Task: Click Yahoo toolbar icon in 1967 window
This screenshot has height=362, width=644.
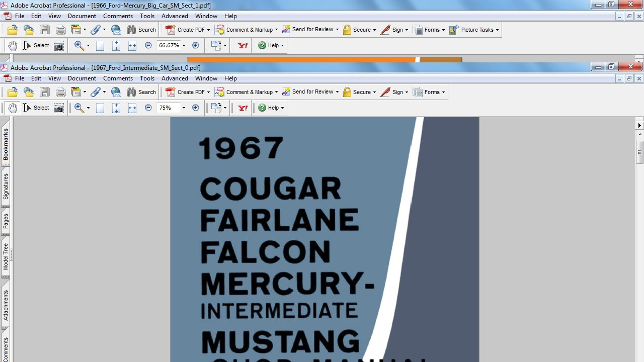Action: tap(243, 108)
